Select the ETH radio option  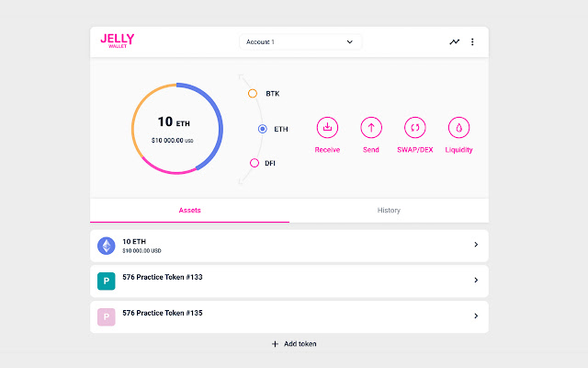click(x=263, y=129)
